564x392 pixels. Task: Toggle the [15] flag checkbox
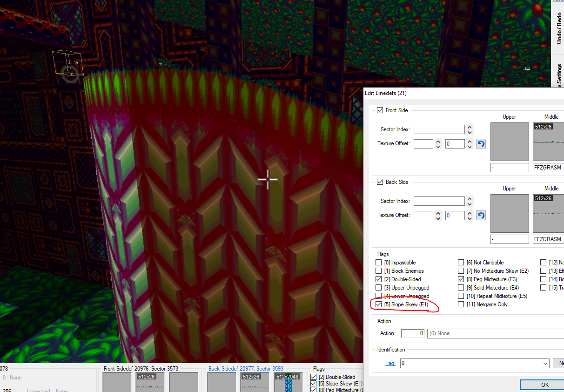click(x=544, y=288)
